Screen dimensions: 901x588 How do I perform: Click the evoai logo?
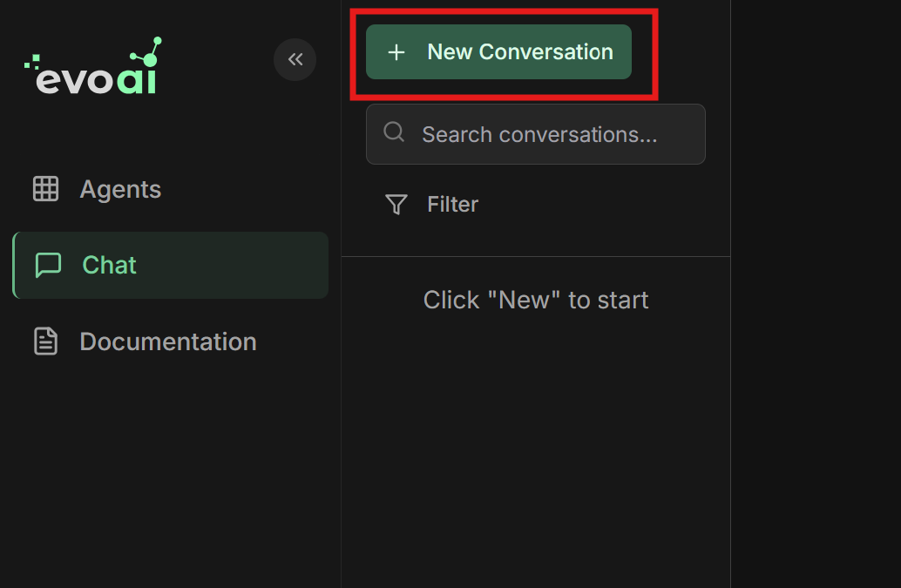pos(91,65)
